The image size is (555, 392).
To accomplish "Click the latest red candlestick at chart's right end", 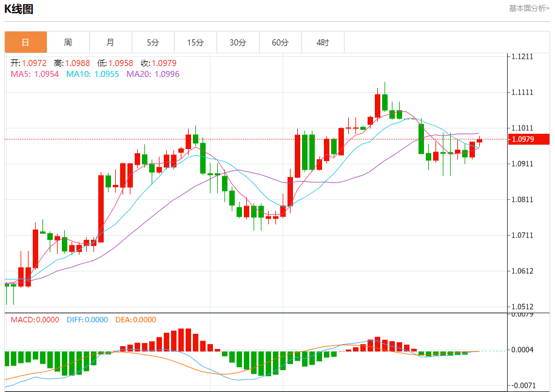I will click(x=479, y=141).
